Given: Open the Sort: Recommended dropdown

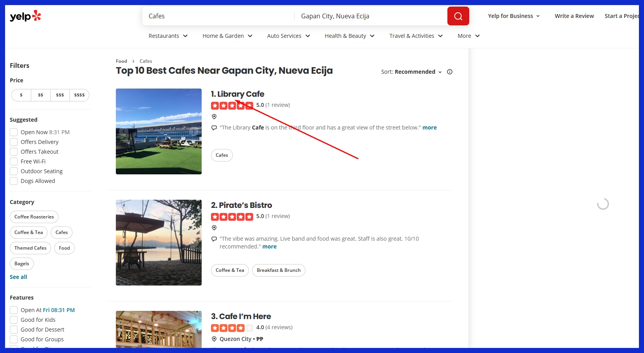Looking at the screenshot, I should tap(412, 72).
